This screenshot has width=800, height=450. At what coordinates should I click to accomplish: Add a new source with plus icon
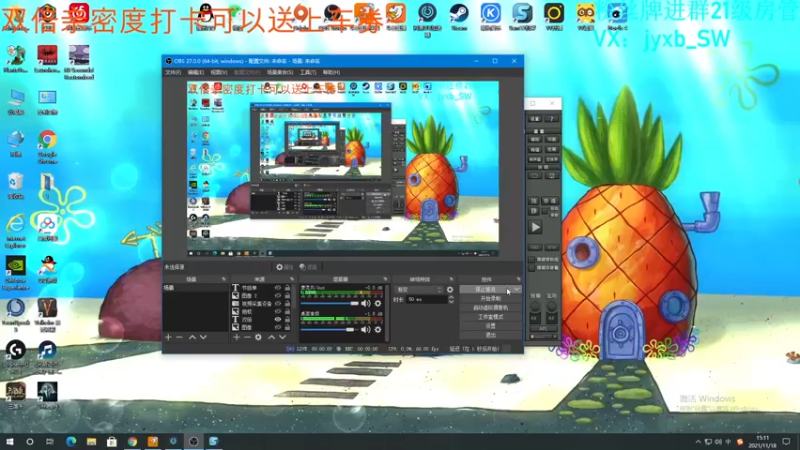(236, 337)
